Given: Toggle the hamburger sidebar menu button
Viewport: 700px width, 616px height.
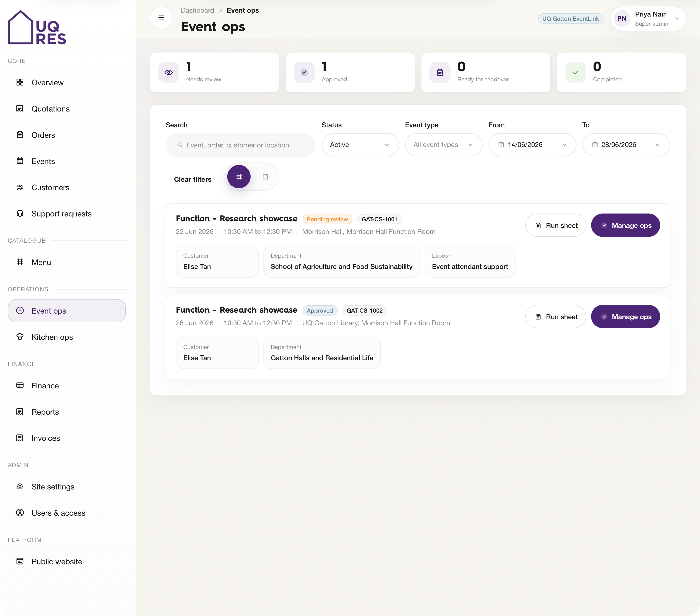Looking at the screenshot, I should pyautogui.click(x=161, y=17).
